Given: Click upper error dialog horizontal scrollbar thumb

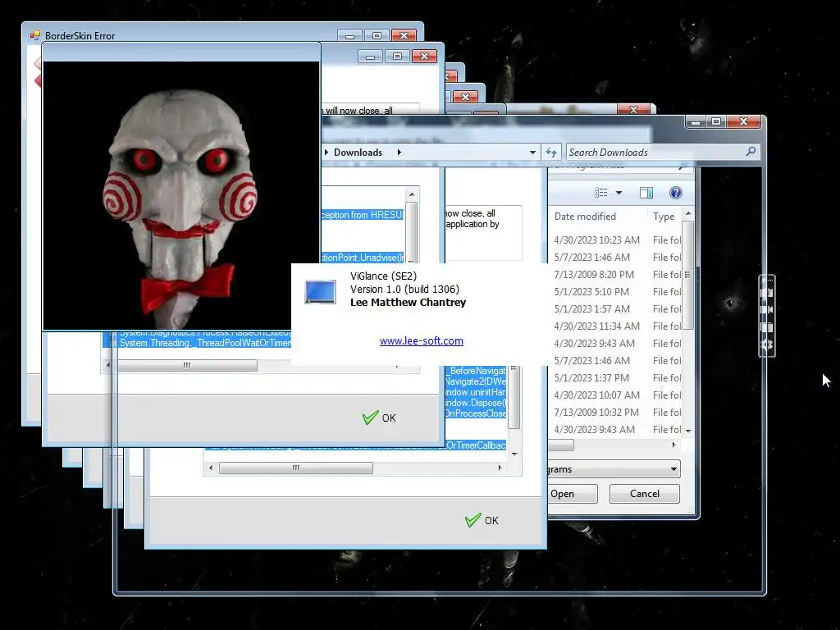Looking at the screenshot, I should [x=187, y=365].
